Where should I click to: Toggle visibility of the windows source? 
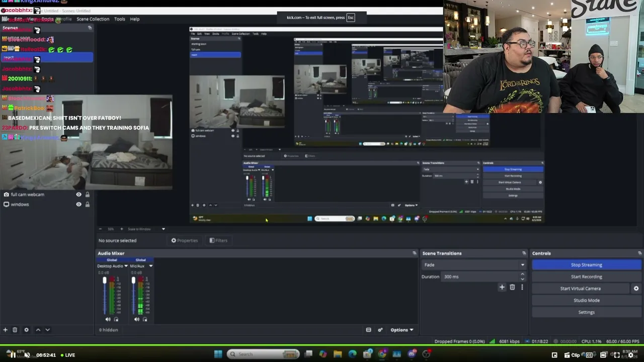78,205
